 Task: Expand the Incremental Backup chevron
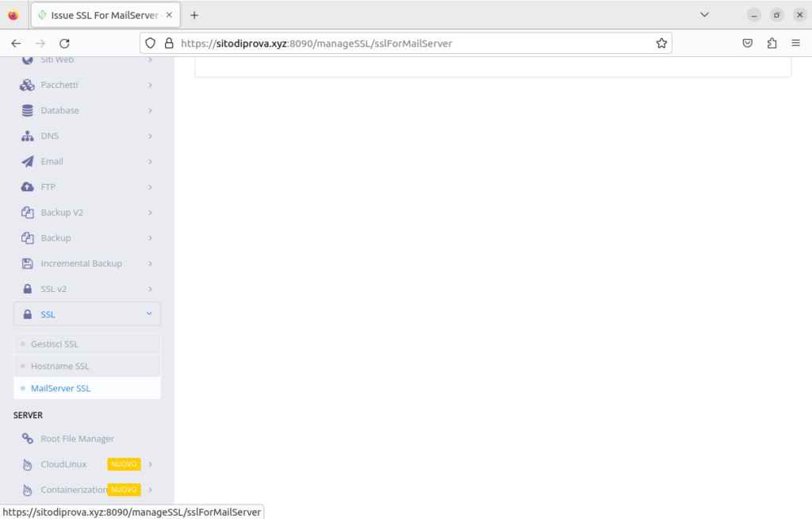tap(150, 263)
